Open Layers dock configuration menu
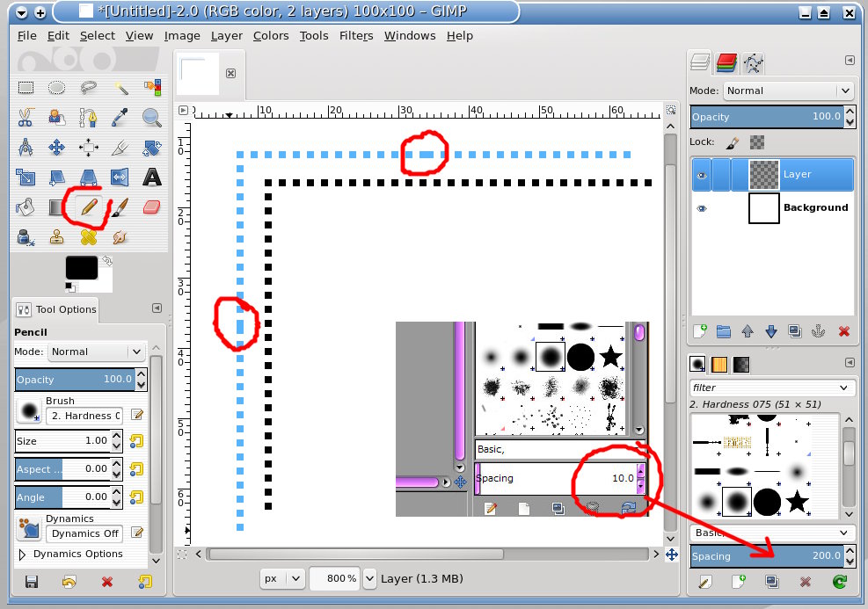Viewport: 868px width, 609px height. (850, 61)
